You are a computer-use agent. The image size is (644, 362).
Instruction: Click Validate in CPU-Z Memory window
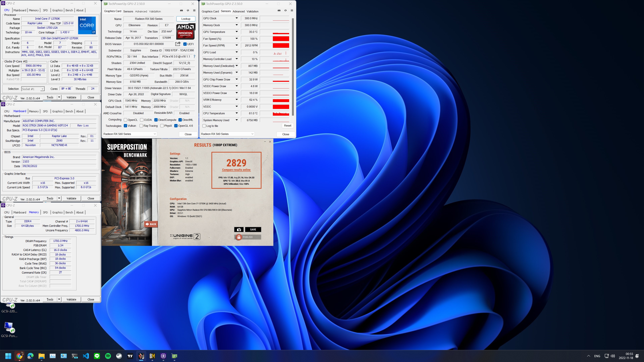71,299
